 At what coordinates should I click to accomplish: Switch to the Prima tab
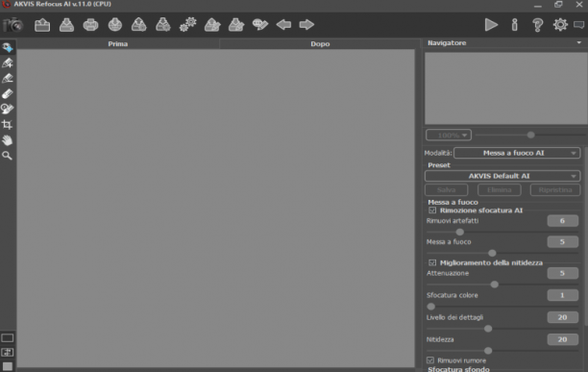click(118, 44)
